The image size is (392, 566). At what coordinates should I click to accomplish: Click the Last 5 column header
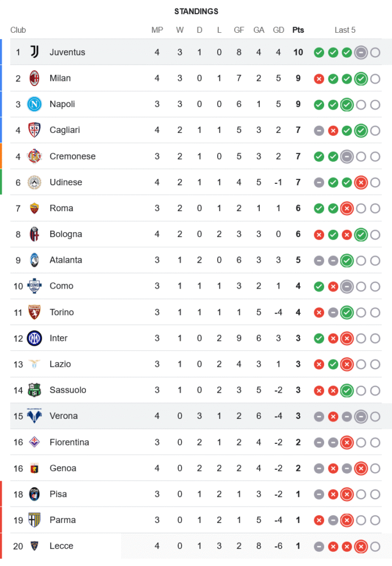pyautogui.click(x=345, y=30)
